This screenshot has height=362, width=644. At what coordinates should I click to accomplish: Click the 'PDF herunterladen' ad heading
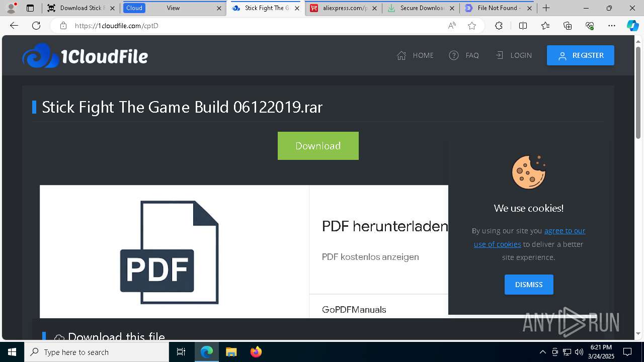(x=385, y=226)
